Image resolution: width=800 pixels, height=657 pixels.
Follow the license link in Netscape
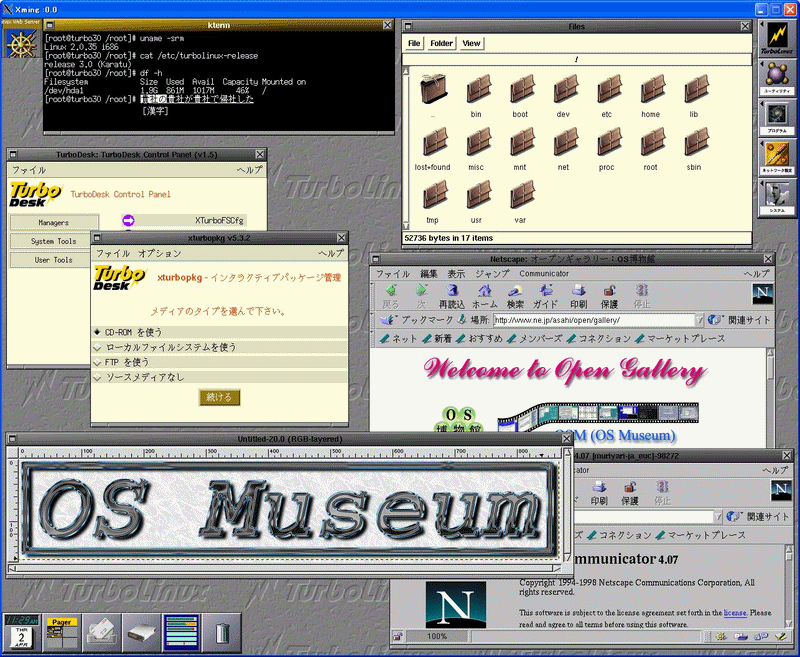coord(735,613)
